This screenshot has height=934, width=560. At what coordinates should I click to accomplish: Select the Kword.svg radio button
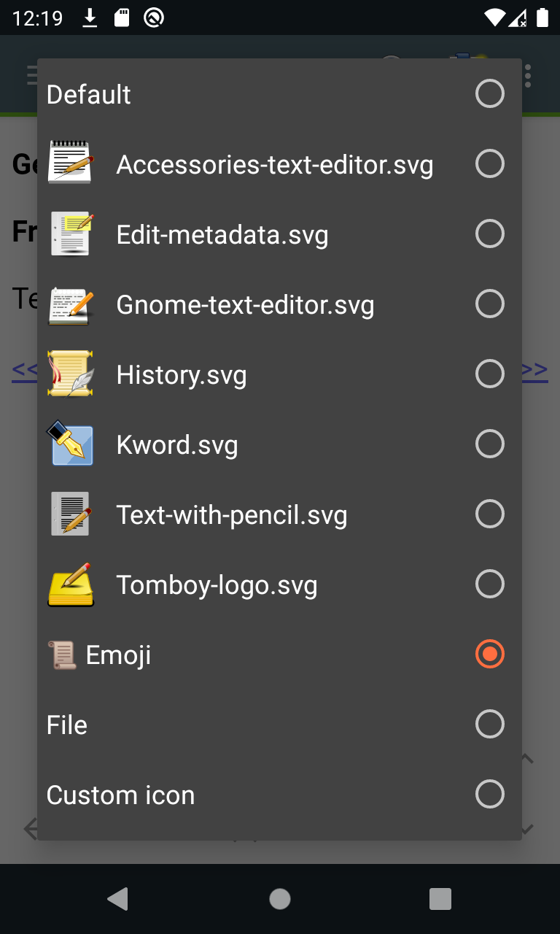(x=489, y=444)
